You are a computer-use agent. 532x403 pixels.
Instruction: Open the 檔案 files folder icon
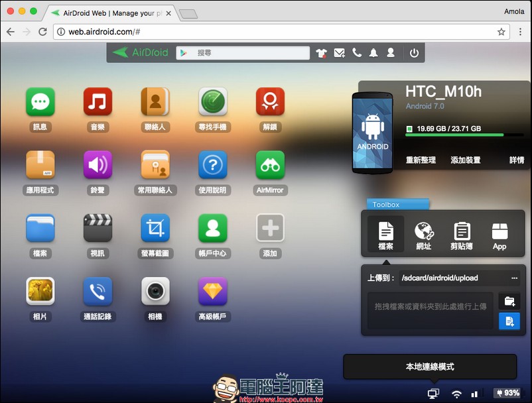click(x=40, y=228)
